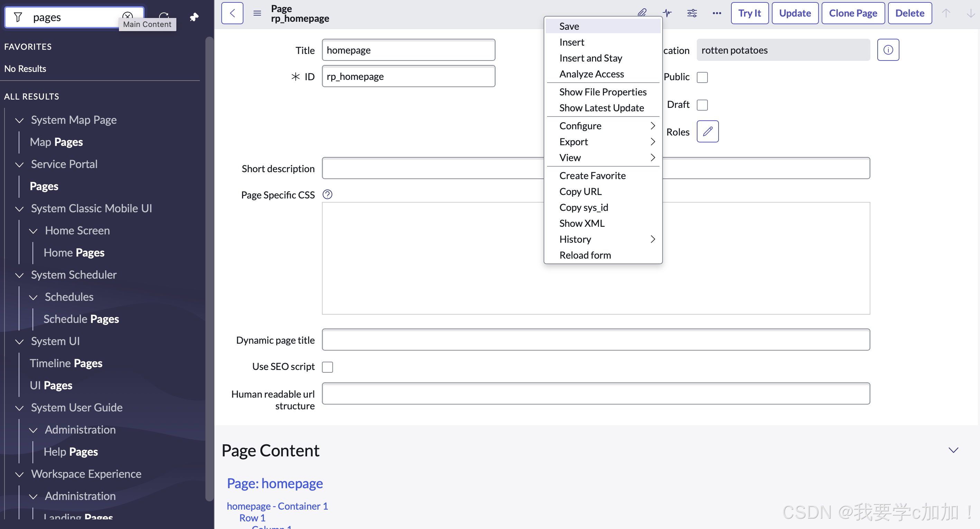The height and width of the screenshot is (529, 980).
Task: Open the homepage - Container 1 link
Action: point(277,506)
